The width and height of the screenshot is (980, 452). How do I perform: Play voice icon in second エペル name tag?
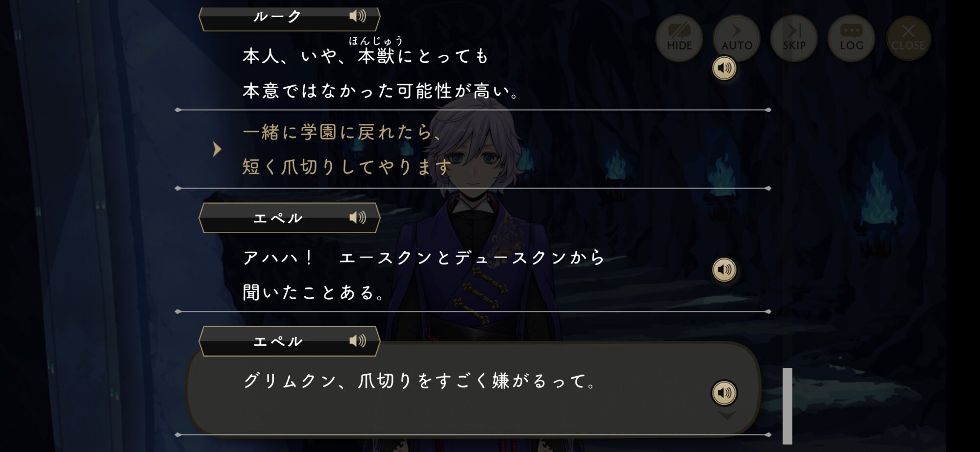[x=357, y=341]
